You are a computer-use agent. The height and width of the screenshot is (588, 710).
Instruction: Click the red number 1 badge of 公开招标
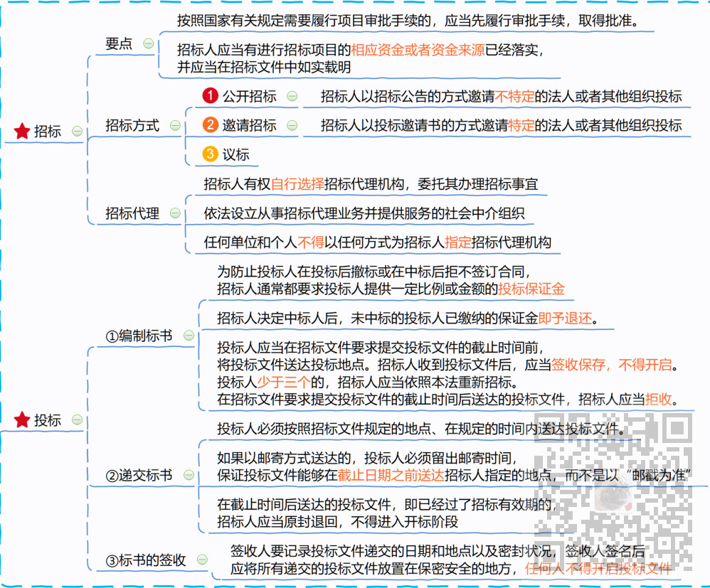(210, 96)
